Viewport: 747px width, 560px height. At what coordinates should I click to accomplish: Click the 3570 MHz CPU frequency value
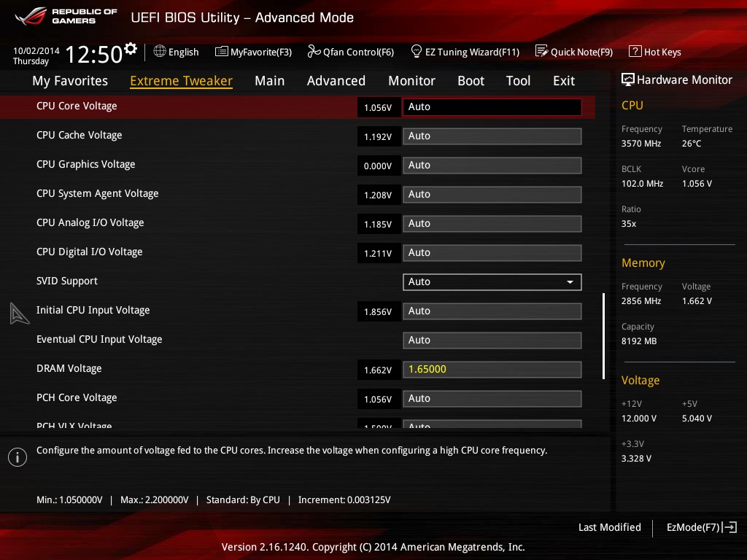coord(640,144)
